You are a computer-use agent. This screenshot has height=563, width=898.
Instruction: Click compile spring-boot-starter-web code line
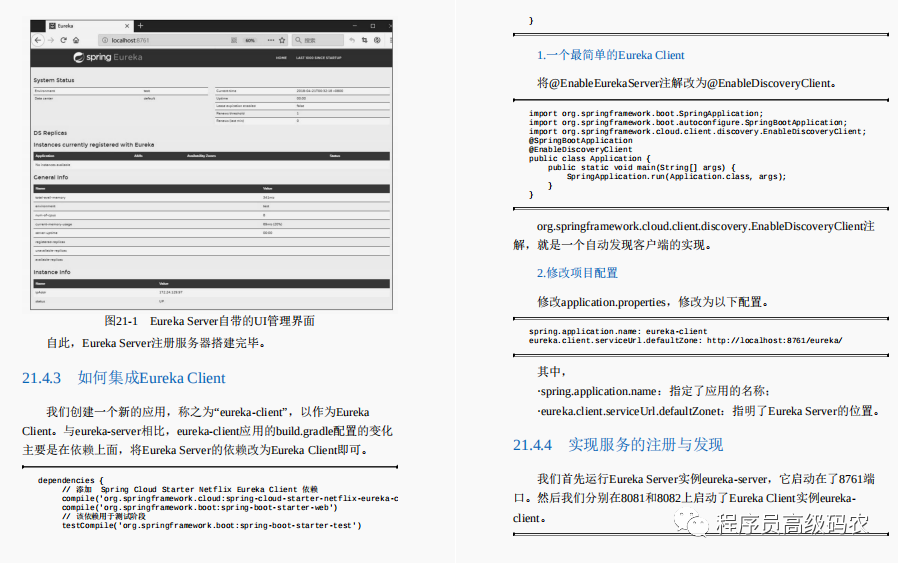200,507
